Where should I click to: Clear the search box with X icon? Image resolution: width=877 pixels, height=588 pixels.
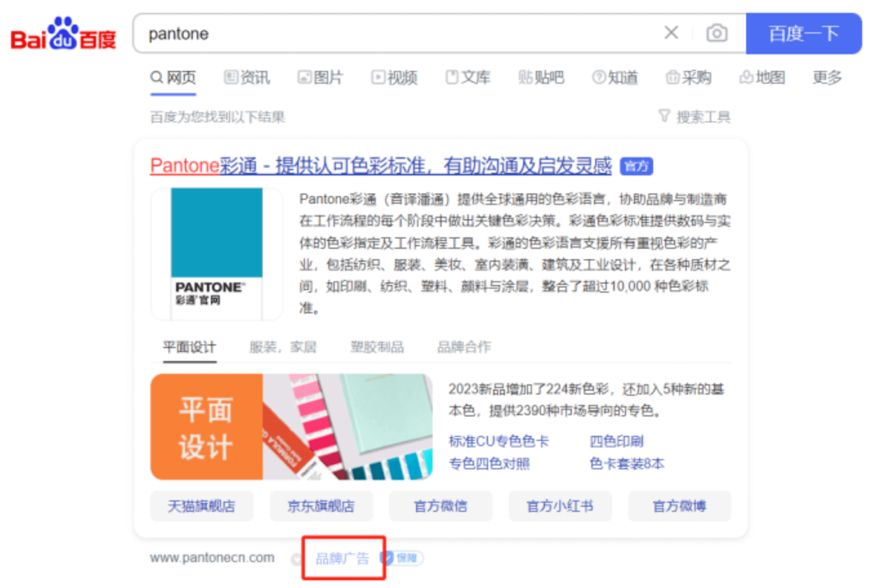click(671, 33)
